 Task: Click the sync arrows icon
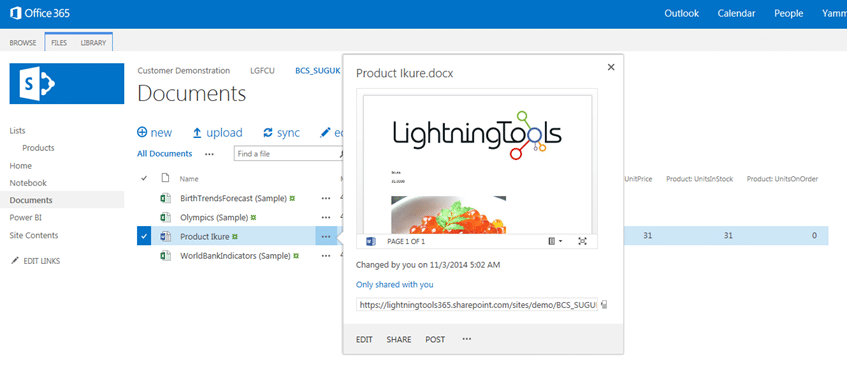(x=268, y=132)
